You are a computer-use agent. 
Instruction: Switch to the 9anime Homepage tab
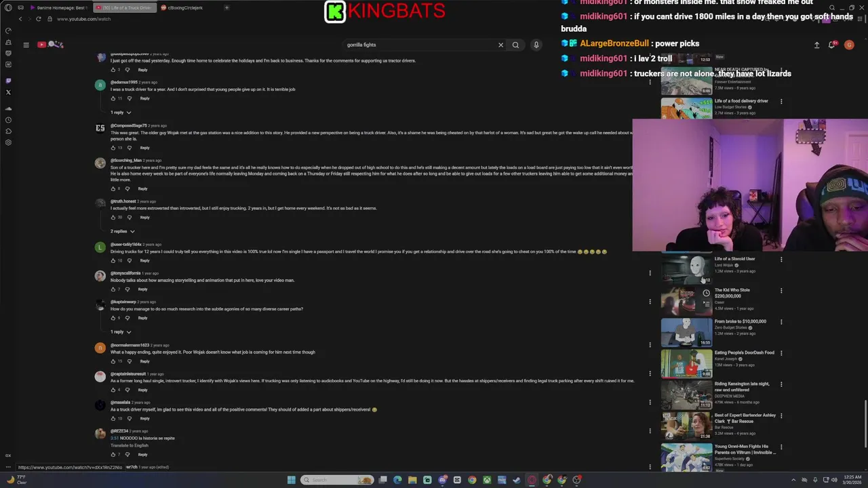pos(58,7)
